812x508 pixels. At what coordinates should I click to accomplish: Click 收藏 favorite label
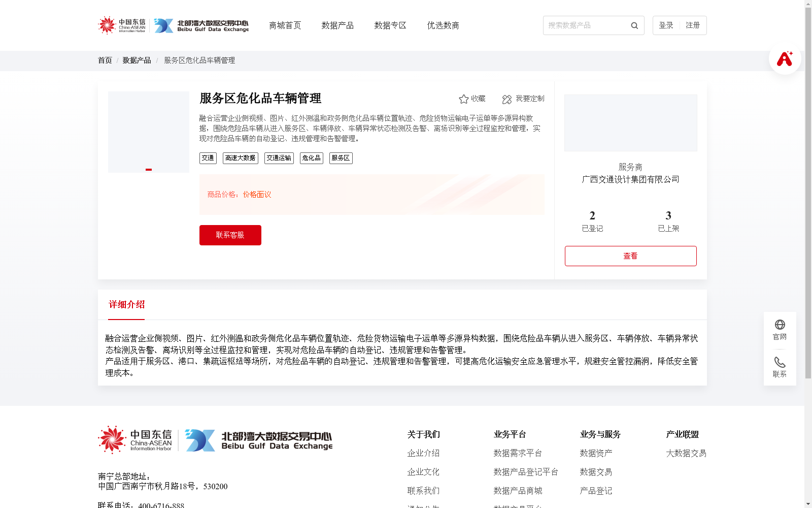pyautogui.click(x=478, y=99)
